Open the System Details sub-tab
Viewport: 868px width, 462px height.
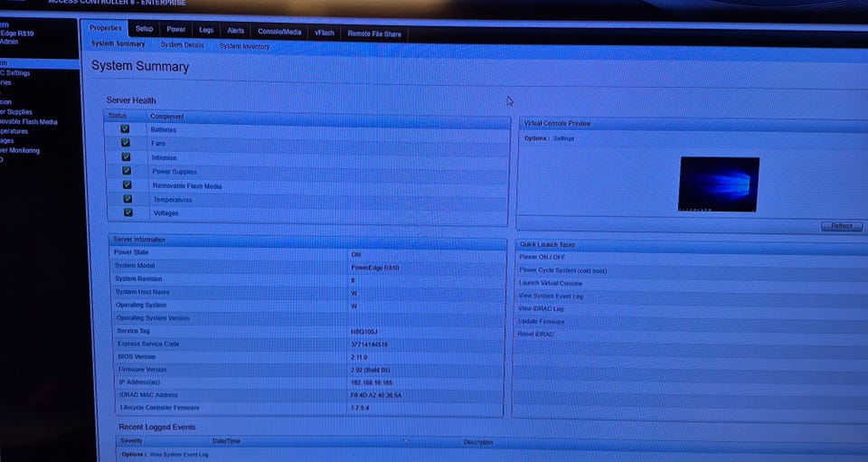182,45
